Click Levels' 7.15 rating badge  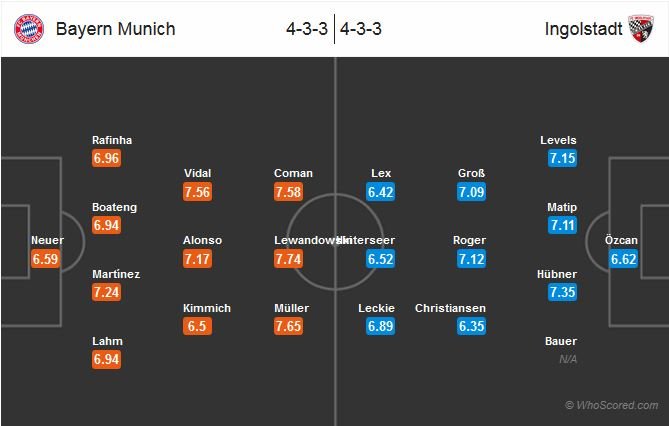click(x=562, y=158)
